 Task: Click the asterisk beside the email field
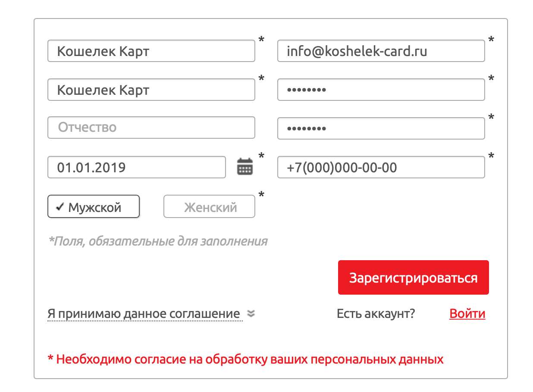coord(491,40)
